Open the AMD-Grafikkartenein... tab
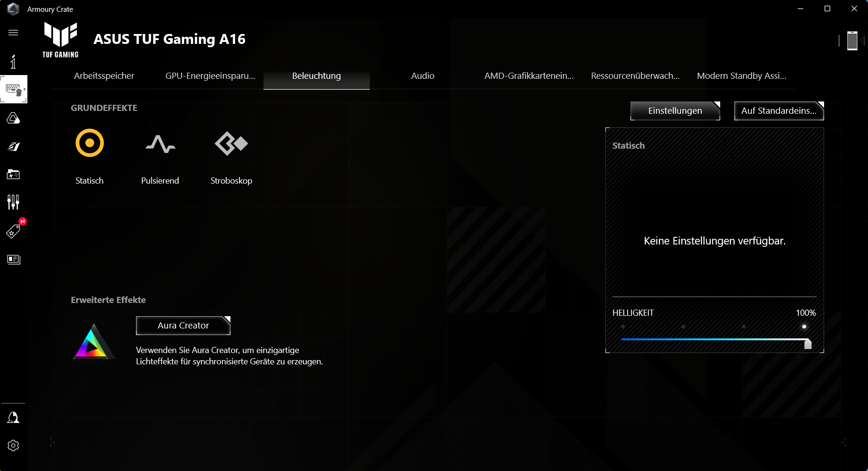Viewport: 868px width, 471px height. point(529,76)
